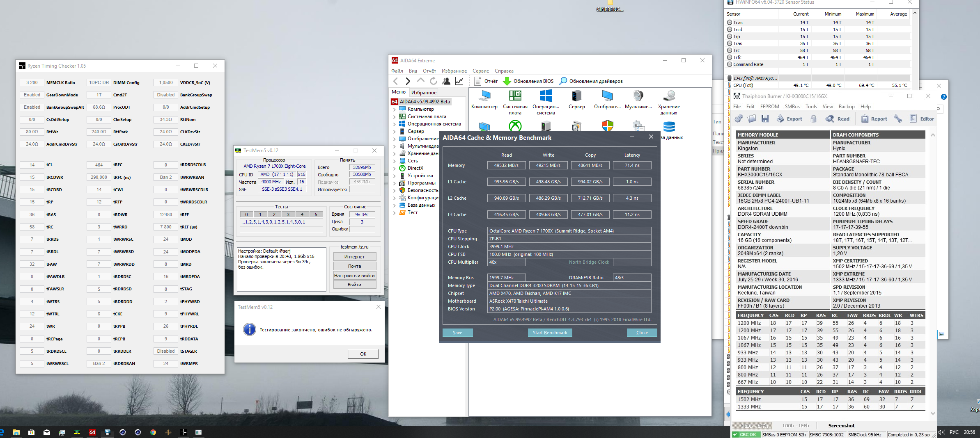Expand the Сеть node in AIDA64 tree

[395, 161]
